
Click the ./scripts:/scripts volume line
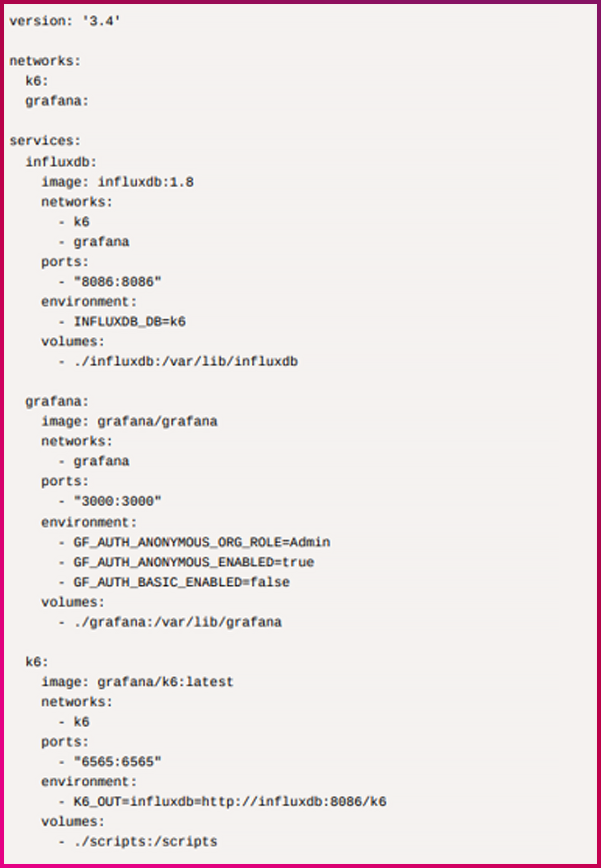(x=145, y=842)
